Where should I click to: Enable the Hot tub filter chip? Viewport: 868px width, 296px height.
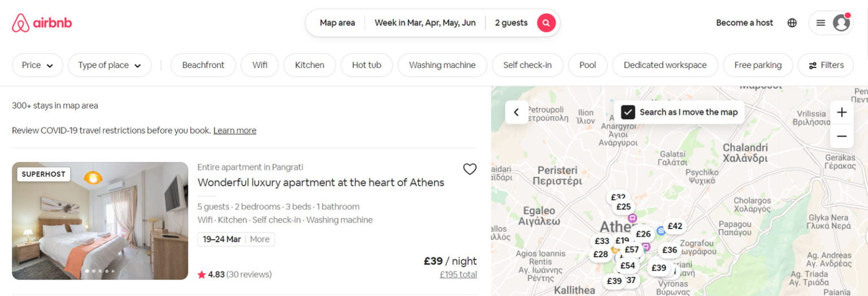click(x=366, y=65)
